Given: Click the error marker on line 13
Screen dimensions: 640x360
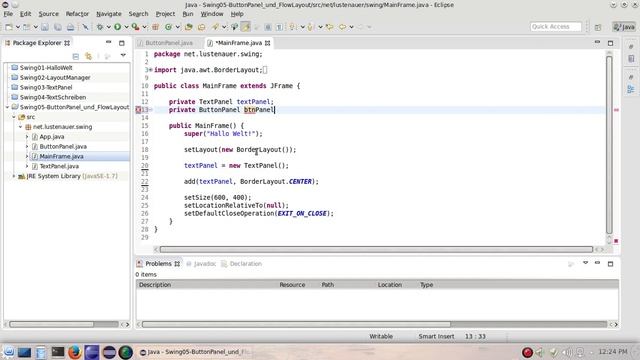Looking at the screenshot, I should (x=138, y=110).
